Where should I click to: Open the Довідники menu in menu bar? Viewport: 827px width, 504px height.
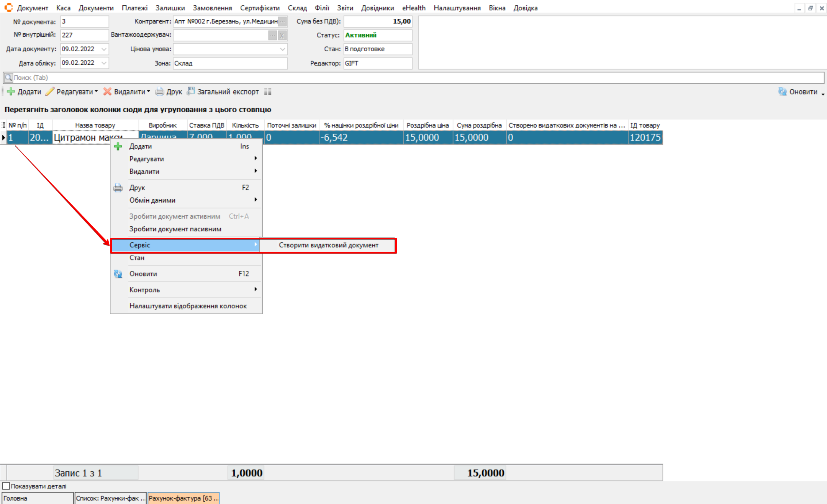pos(377,8)
